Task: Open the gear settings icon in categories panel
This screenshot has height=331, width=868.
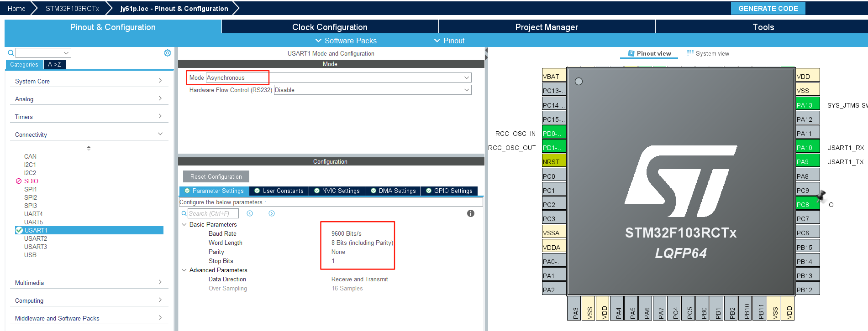Action: pyautogui.click(x=168, y=53)
